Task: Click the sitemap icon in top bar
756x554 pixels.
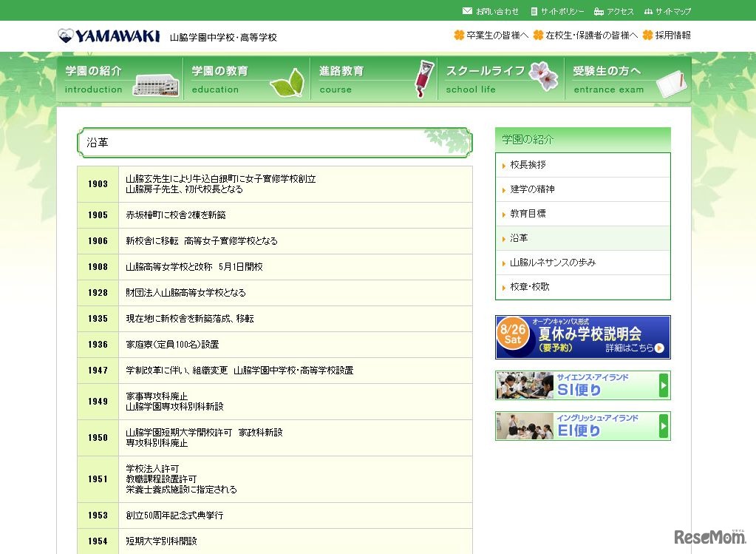Action: point(648,11)
